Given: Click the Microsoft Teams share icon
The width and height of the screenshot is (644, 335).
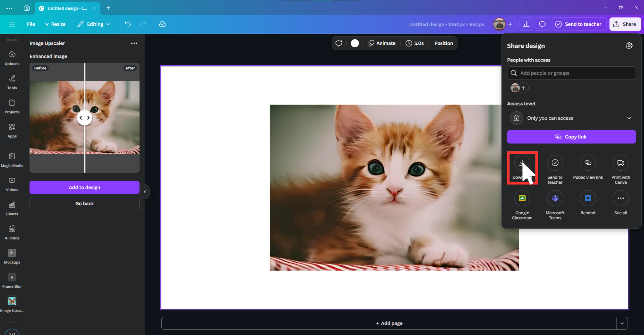Looking at the screenshot, I should click(555, 198).
